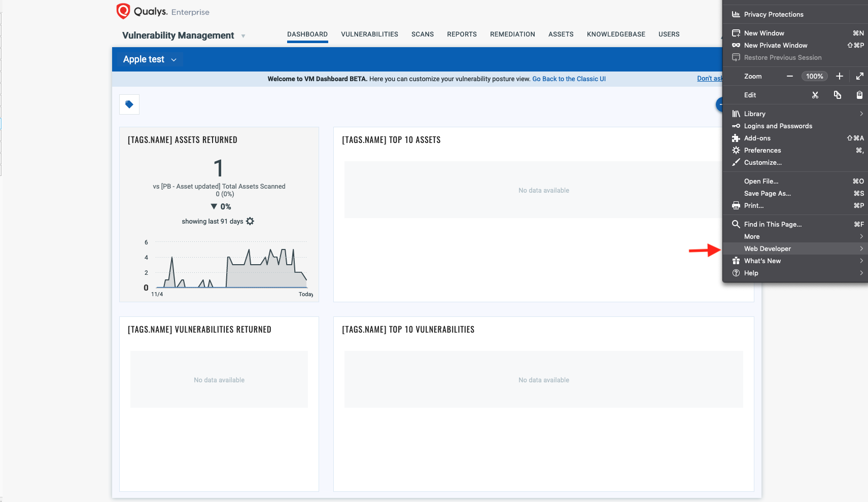The height and width of the screenshot is (502, 868).
Task: Decrease browser zoom with the minus control
Action: coord(790,76)
